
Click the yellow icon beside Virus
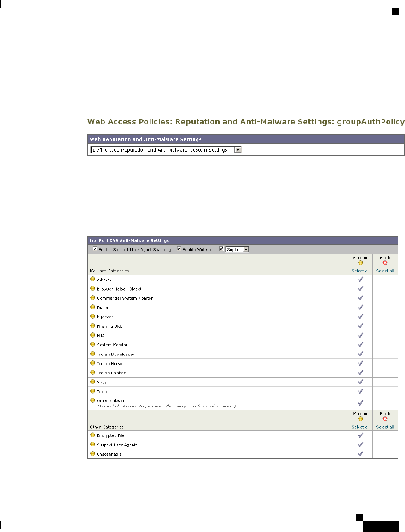[93, 382]
